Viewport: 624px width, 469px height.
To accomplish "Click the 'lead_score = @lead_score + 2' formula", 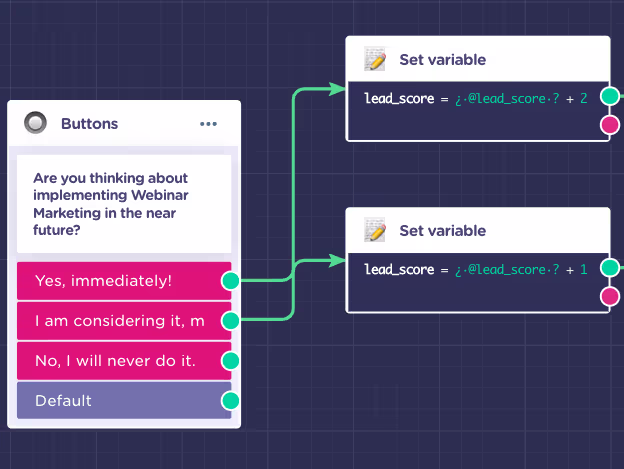I will 476,99.
